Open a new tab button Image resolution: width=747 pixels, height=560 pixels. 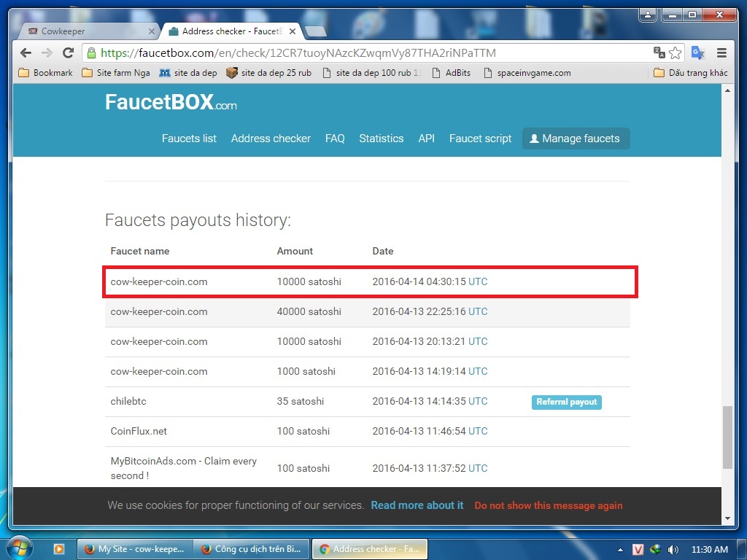click(x=315, y=31)
